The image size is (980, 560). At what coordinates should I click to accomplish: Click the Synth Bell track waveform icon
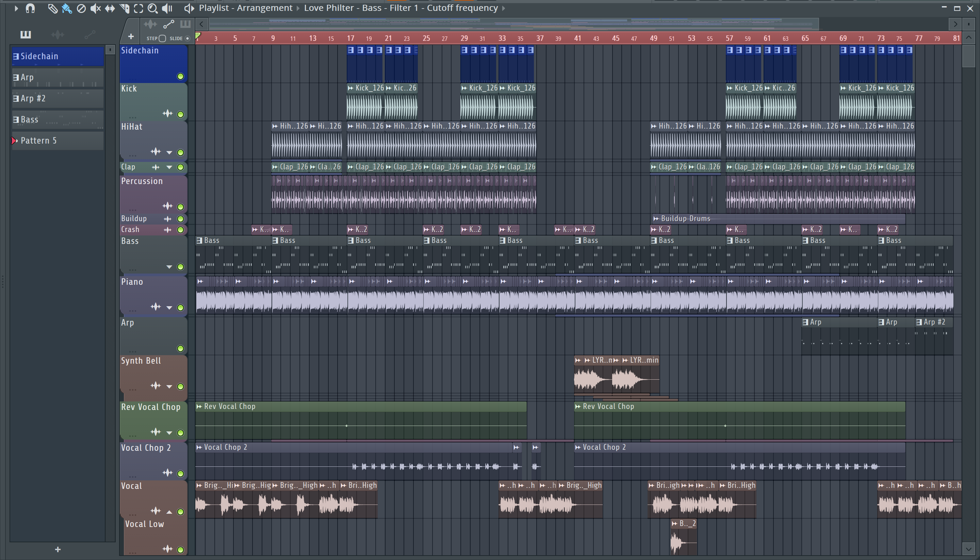tap(156, 386)
